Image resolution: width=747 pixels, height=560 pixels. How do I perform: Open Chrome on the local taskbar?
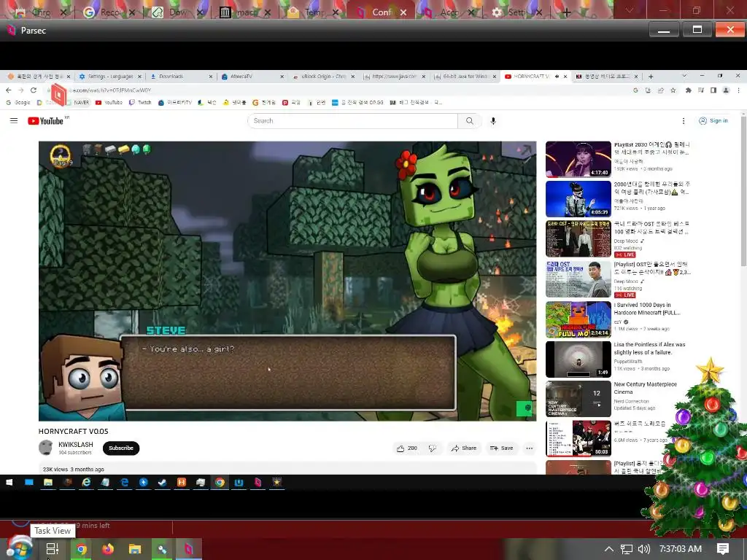(81, 549)
